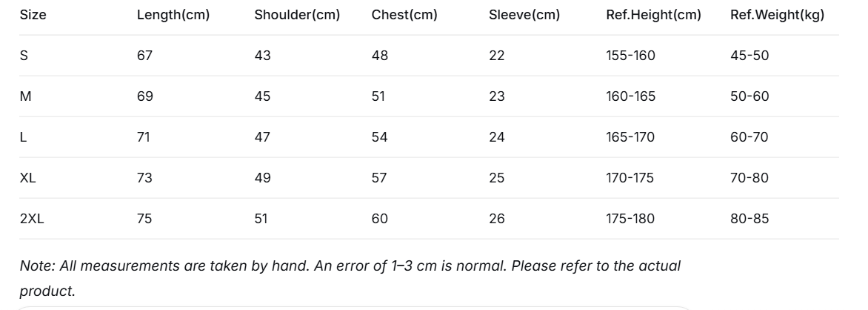Select the S size row label
868x310 pixels.
[x=24, y=56]
